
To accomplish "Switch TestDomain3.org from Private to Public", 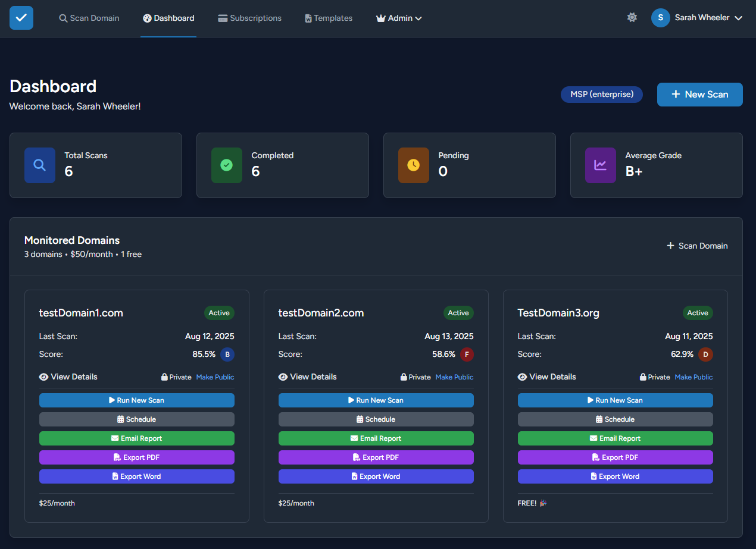I will [x=693, y=377].
